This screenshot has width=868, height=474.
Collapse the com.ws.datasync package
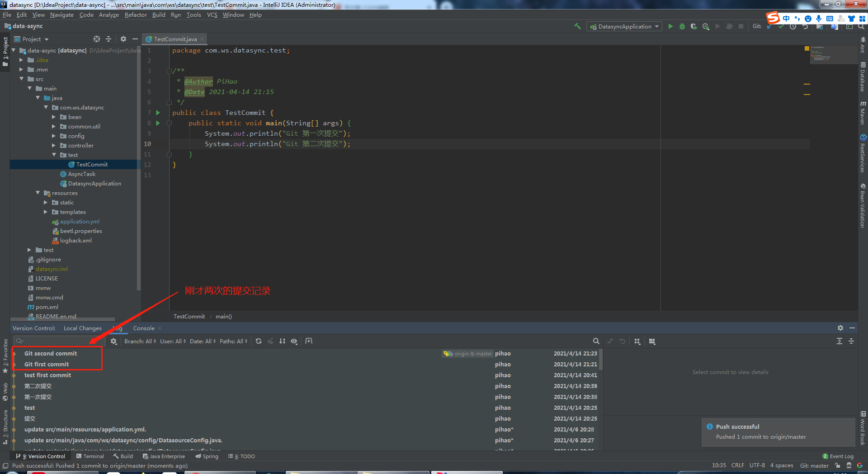click(x=46, y=107)
